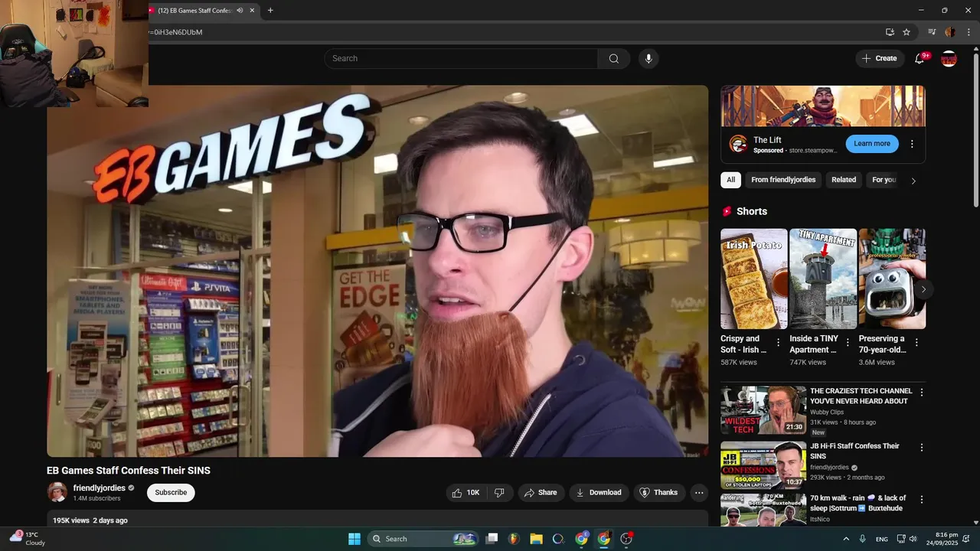Click the video description showing 195K views

(x=377, y=519)
